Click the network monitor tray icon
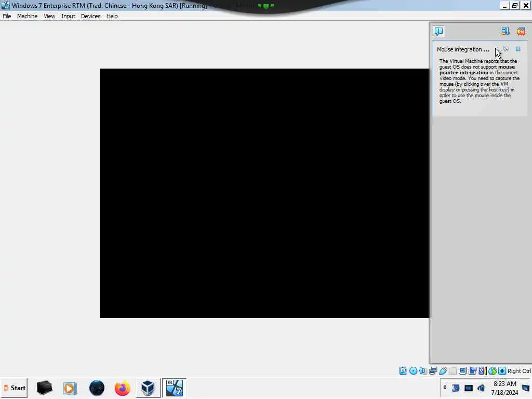 pos(469,388)
